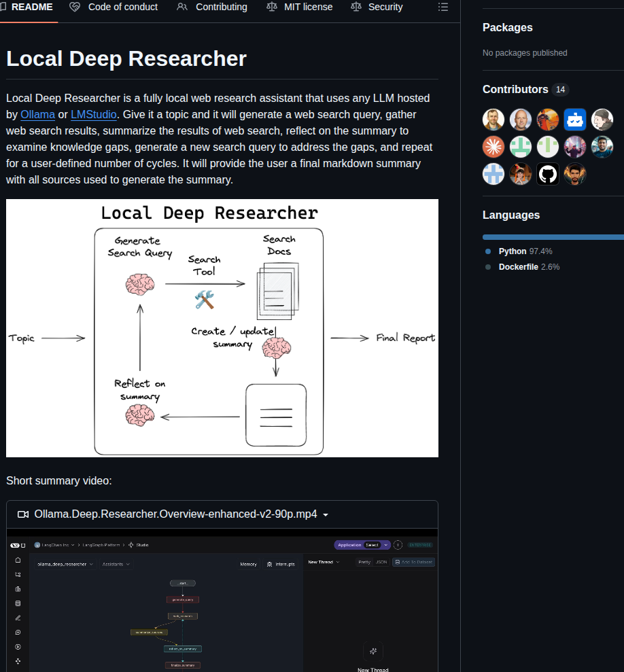Open the avatar of the bearded man with a fiery background
Screen dimensions: 624x672
pyautogui.click(x=574, y=174)
